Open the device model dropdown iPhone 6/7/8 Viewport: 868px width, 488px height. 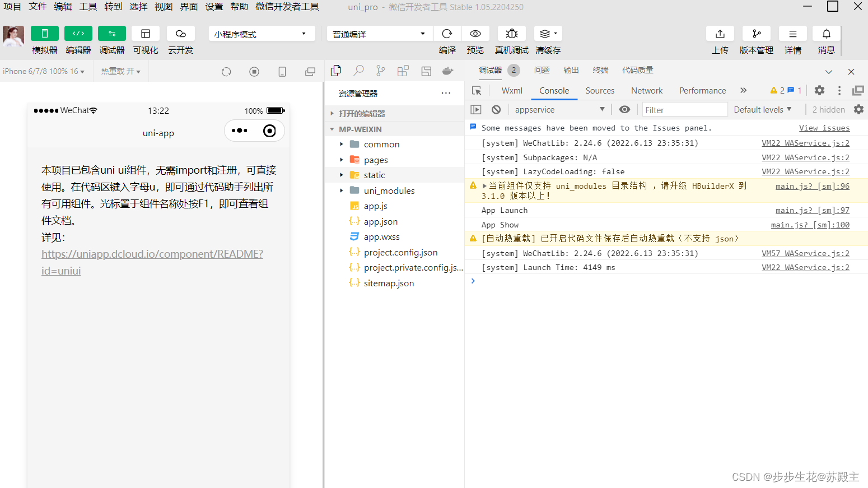(x=44, y=71)
